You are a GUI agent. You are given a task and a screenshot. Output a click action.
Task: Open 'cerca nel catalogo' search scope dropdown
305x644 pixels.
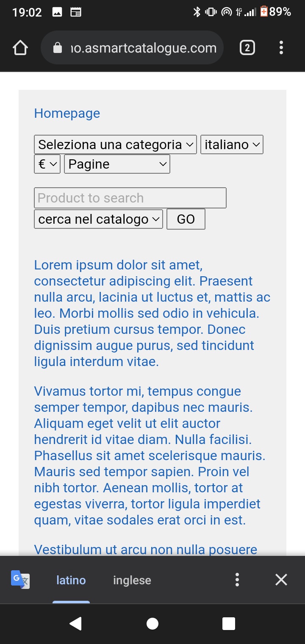click(x=98, y=219)
